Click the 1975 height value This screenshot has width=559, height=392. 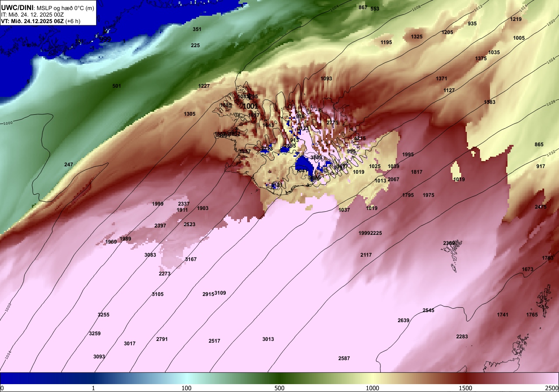(x=428, y=195)
